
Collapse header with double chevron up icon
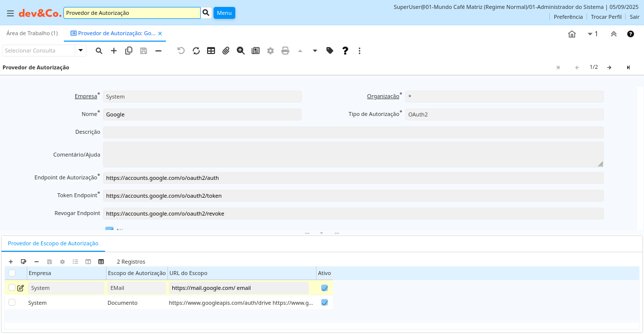[613, 34]
